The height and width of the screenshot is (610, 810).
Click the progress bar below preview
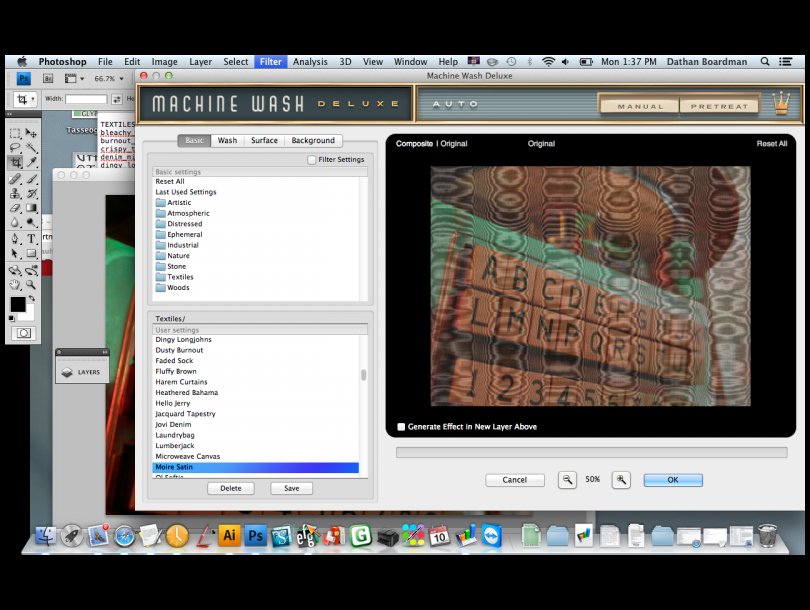click(x=591, y=452)
